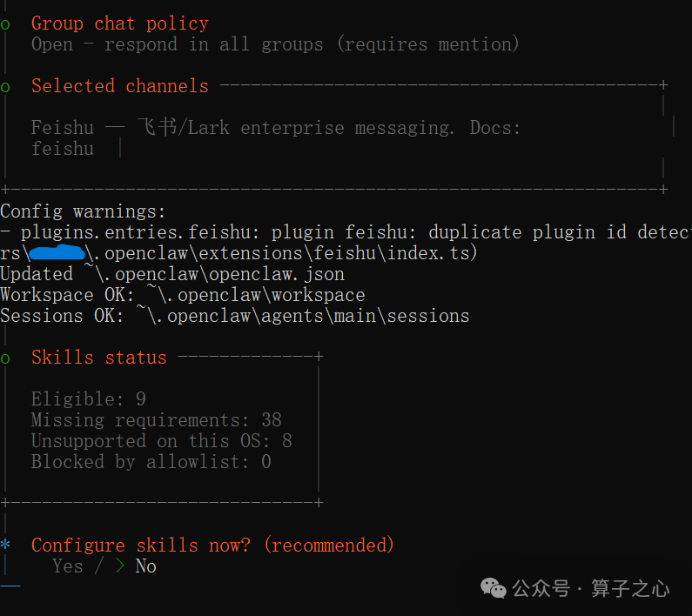
Task: Click the 'Selected channels' heading
Action: 119,85
